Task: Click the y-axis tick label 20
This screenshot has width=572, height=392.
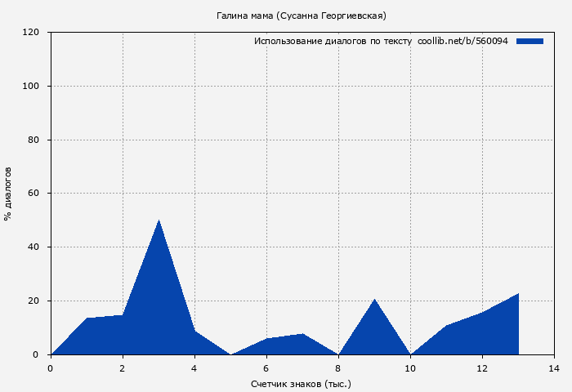Action: pyautogui.click(x=34, y=301)
